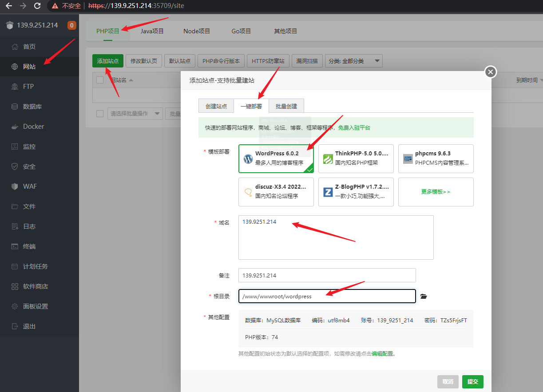Click the browser back arrow
543x392 pixels.
[x=8, y=6]
